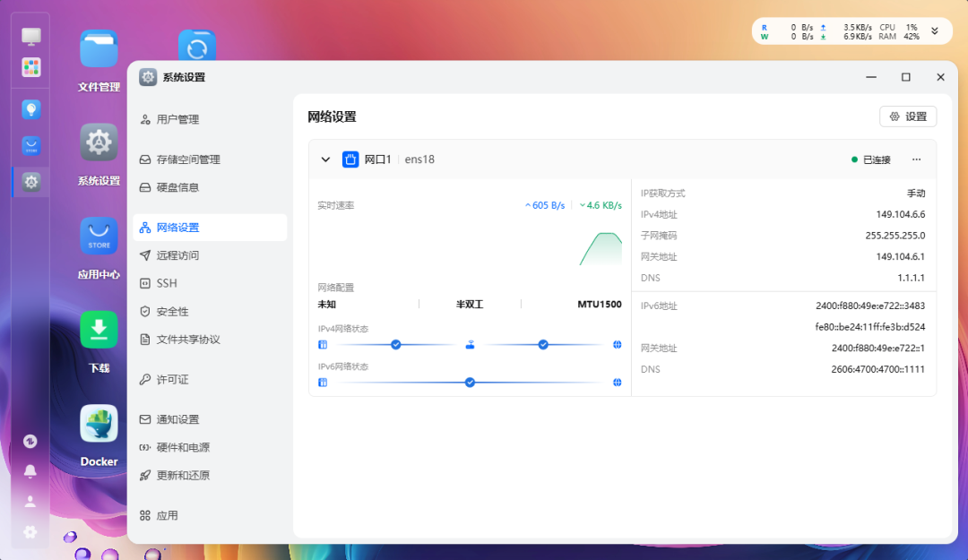Click the globe icon in IPv6网络状态 row
This screenshot has width=968, height=560.
click(618, 383)
